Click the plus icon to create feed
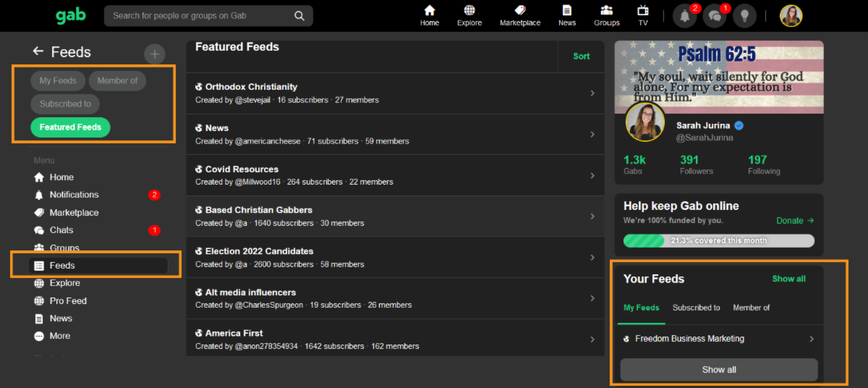Screen dimensions: 868x388 click(x=154, y=54)
